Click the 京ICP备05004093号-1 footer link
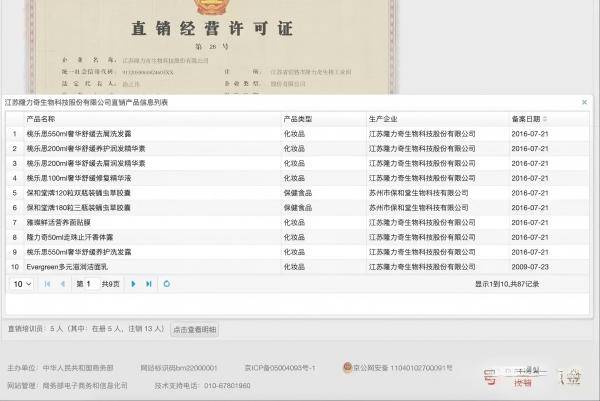 [280, 368]
